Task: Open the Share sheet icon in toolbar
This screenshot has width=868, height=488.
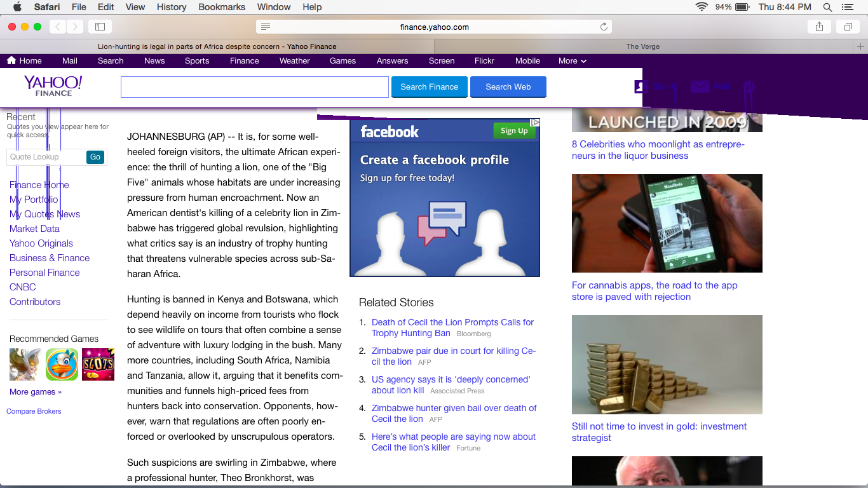Action: tap(819, 27)
